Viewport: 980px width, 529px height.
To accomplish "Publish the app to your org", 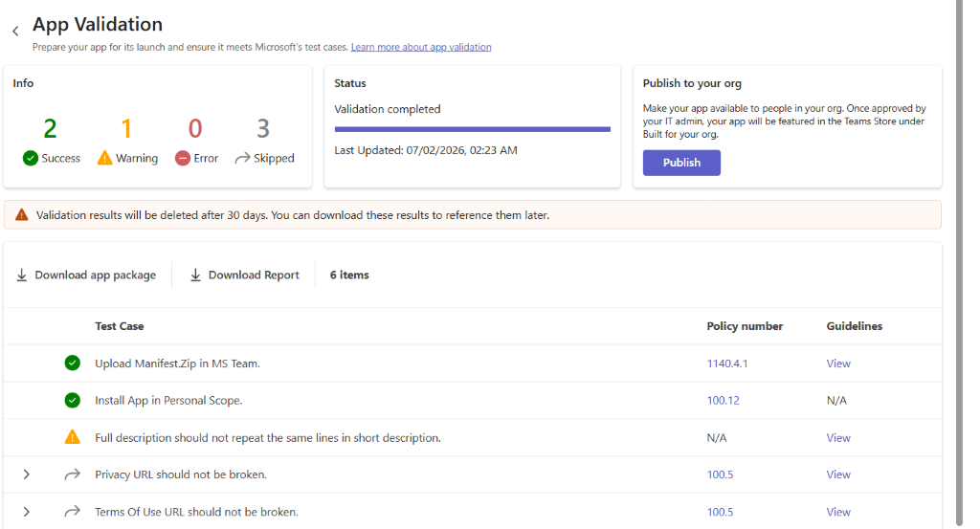I will click(x=681, y=163).
